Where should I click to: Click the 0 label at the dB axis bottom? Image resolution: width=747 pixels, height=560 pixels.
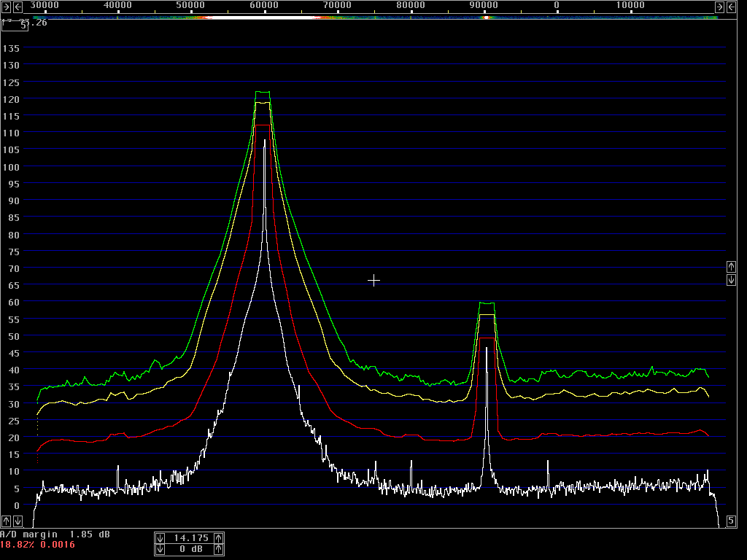(x=17, y=505)
